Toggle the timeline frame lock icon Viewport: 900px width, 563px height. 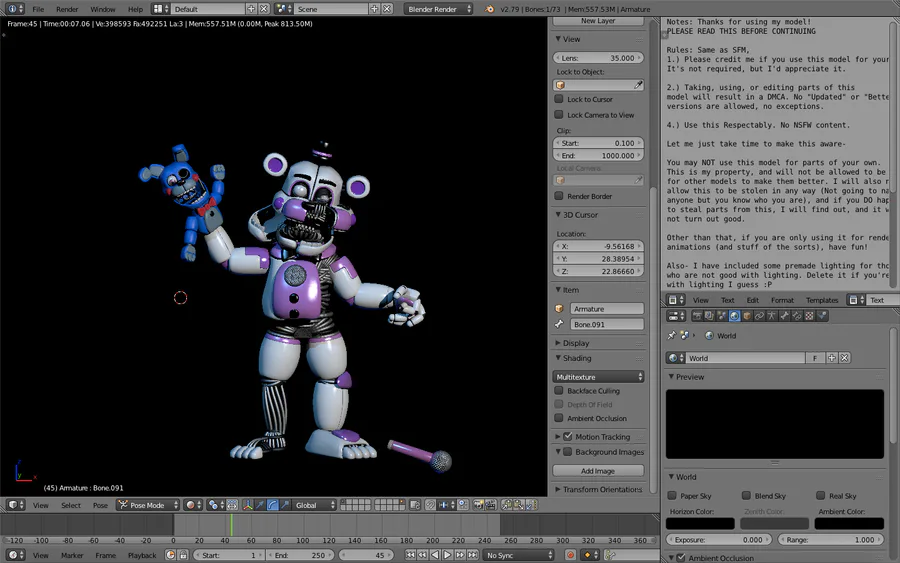tap(183, 555)
